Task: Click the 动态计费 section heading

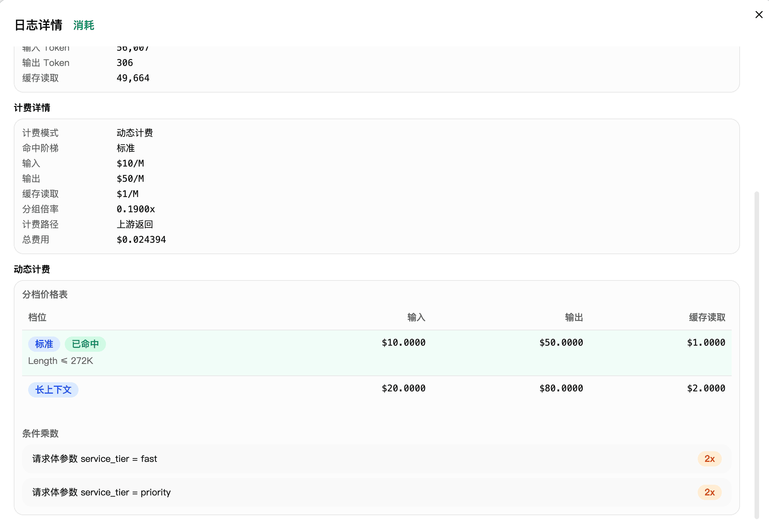Action: 32,269
